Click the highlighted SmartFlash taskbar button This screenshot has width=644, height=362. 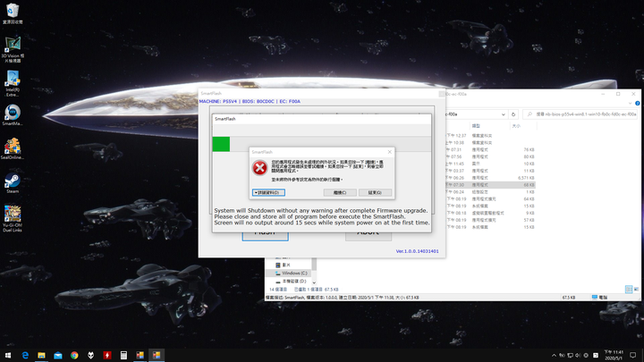click(x=157, y=355)
